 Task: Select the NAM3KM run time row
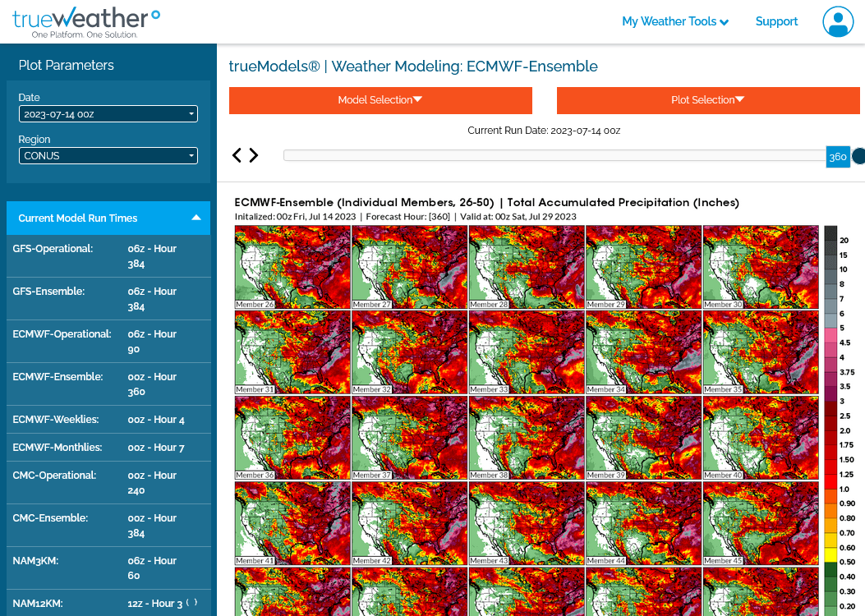(108, 568)
